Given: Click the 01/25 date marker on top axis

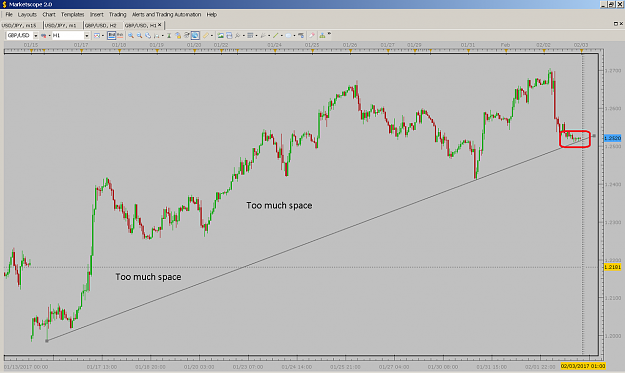Looking at the screenshot, I should (x=312, y=45).
